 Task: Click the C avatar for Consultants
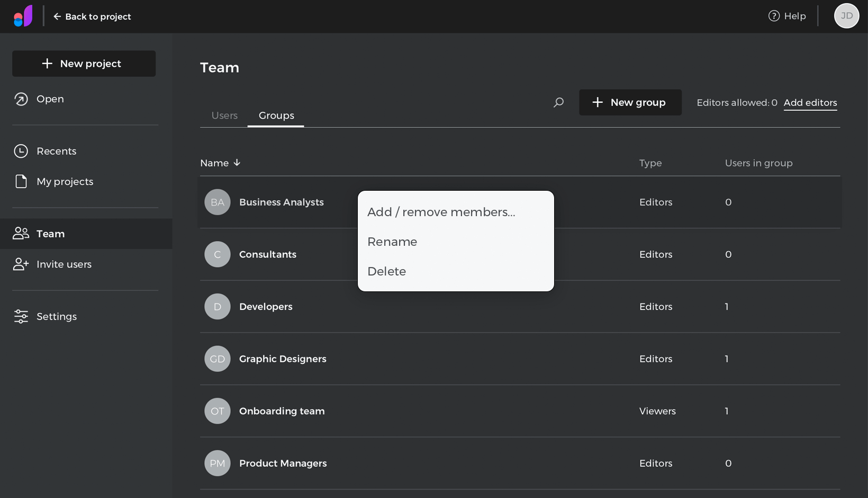pos(218,254)
